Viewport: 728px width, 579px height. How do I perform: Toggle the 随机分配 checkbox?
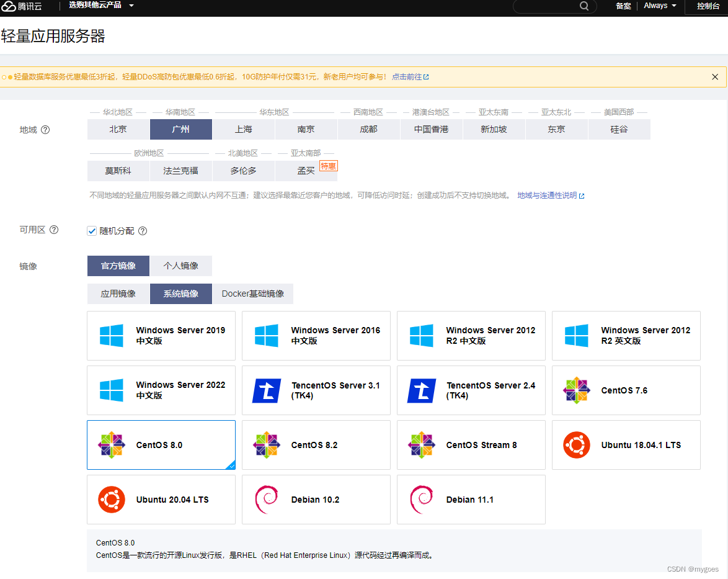click(92, 231)
